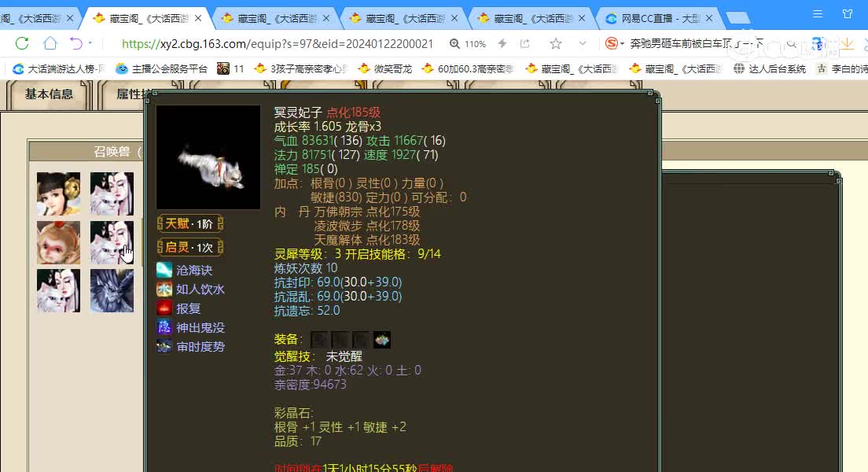Click the 报复 skill name
Image resolution: width=868 pixels, height=472 pixels.
[188, 308]
